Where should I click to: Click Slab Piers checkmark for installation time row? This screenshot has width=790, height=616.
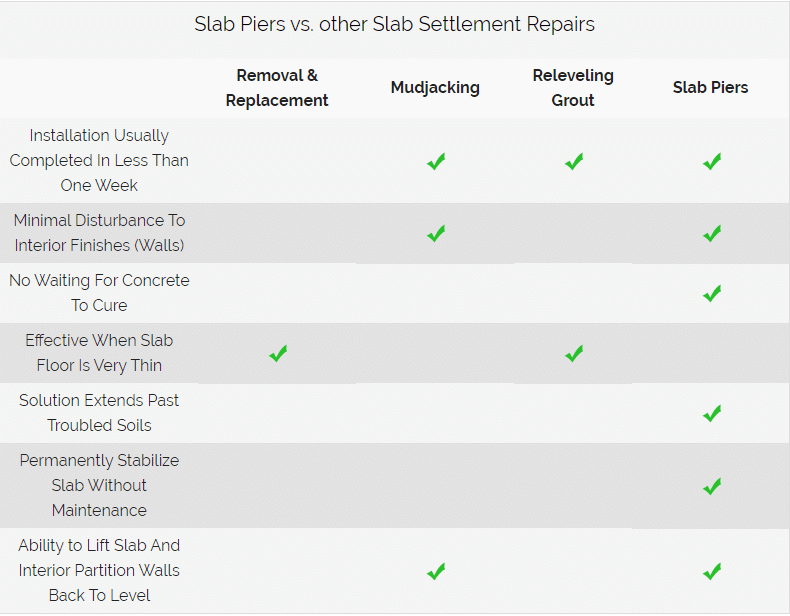coord(712,161)
